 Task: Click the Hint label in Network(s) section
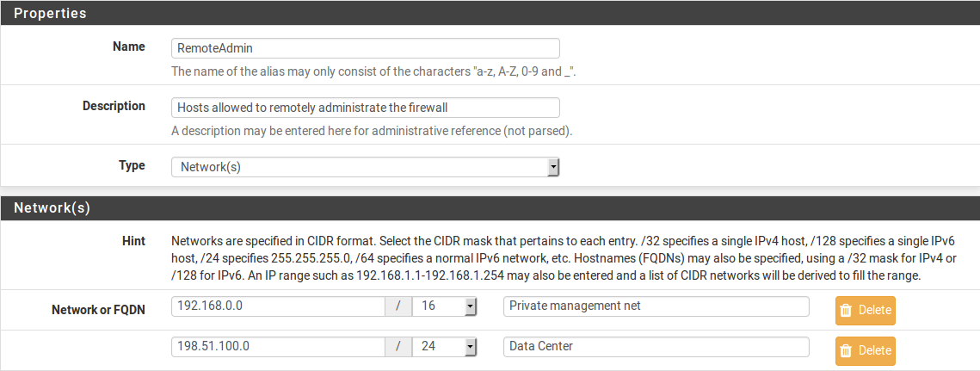pos(133,242)
